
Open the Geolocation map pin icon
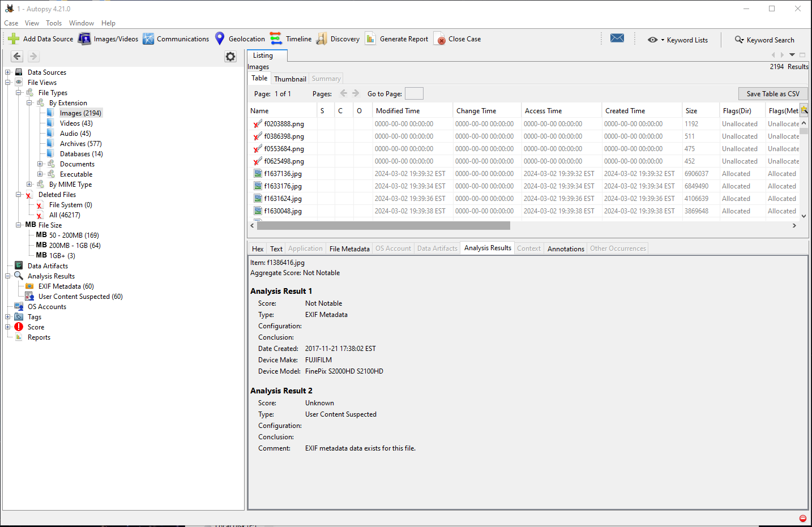[220, 38]
